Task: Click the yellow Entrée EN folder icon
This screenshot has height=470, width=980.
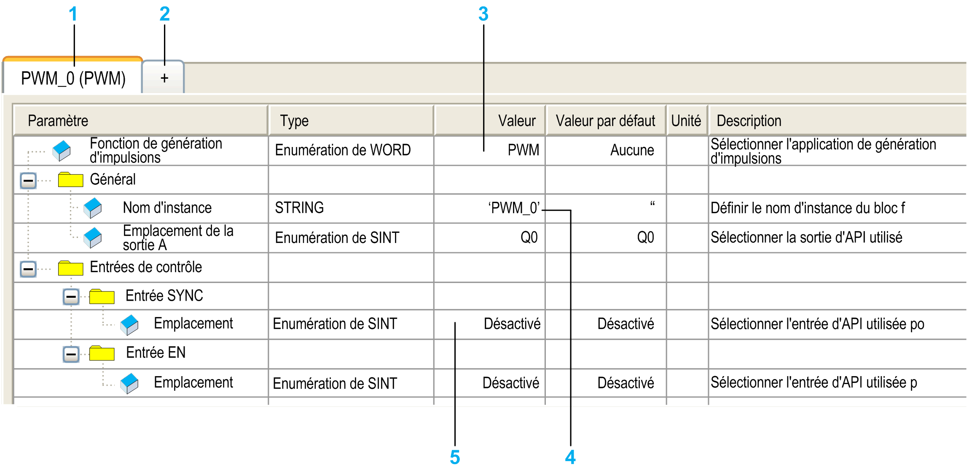Action: (x=102, y=353)
